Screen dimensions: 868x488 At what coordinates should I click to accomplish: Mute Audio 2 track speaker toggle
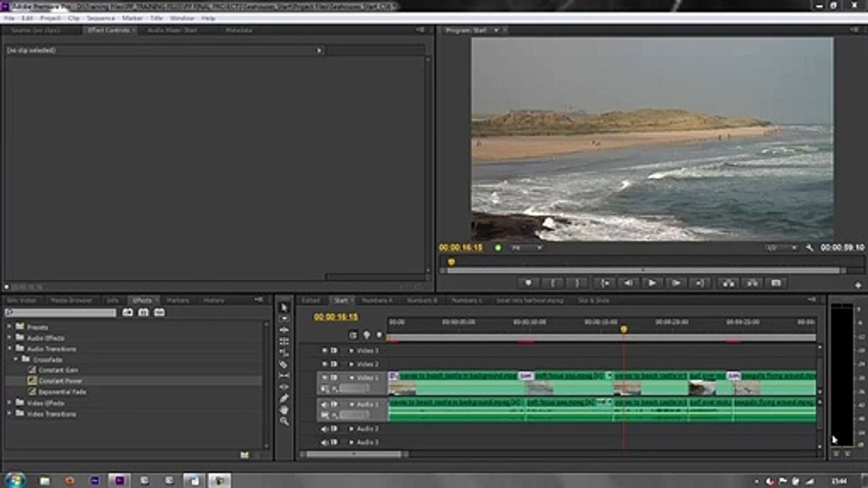pyautogui.click(x=324, y=429)
